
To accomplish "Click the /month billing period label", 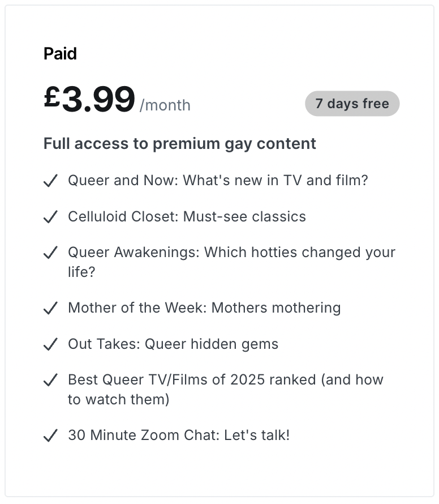I will (165, 105).
